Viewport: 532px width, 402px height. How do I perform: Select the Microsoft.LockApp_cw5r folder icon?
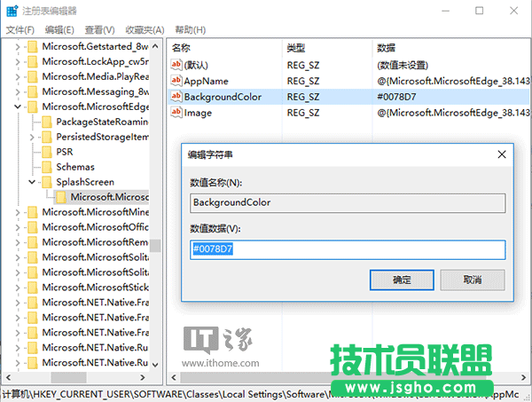click(33, 62)
